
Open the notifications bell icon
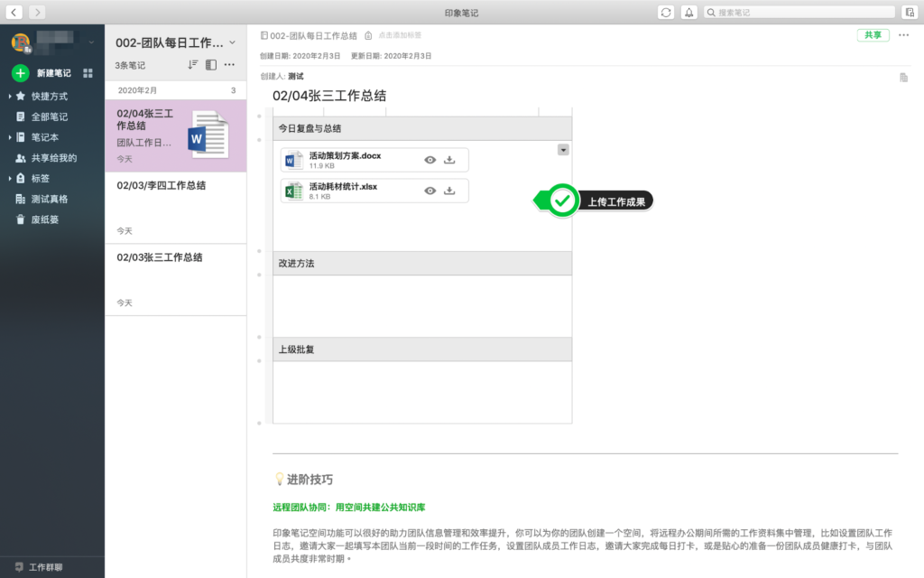click(689, 12)
